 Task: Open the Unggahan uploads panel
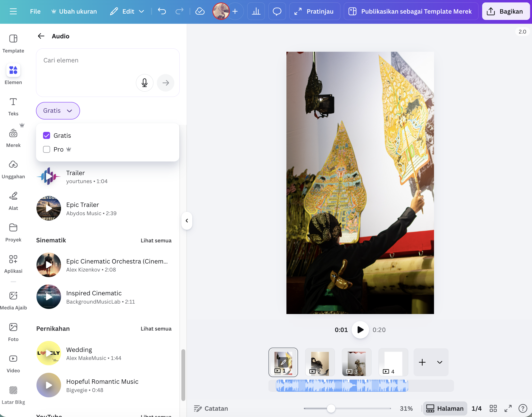pyautogui.click(x=13, y=170)
